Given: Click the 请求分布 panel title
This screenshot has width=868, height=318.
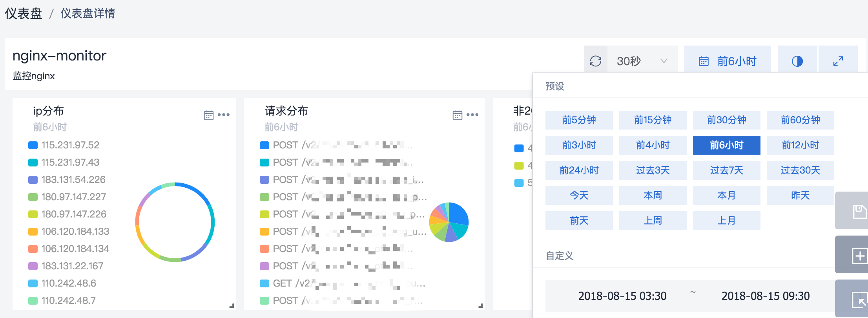Looking at the screenshot, I should pyautogui.click(x=286, y=111).
